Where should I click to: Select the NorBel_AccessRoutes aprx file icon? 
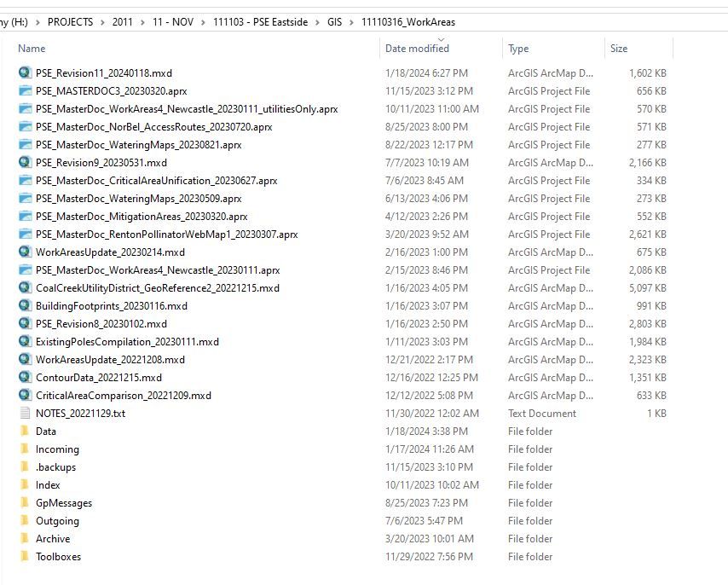pyautogui.click(x=25, y=126)
